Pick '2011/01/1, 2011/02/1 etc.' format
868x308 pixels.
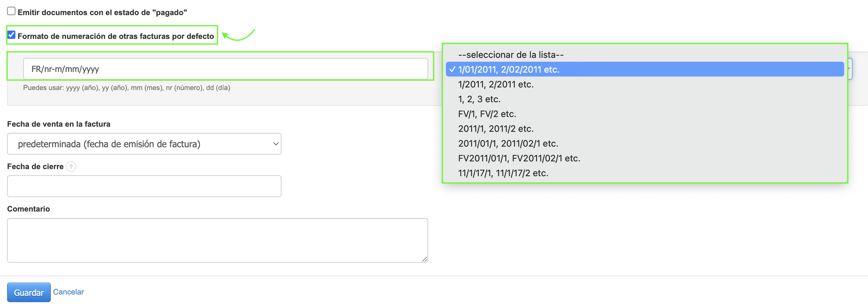tap(508, 143)
